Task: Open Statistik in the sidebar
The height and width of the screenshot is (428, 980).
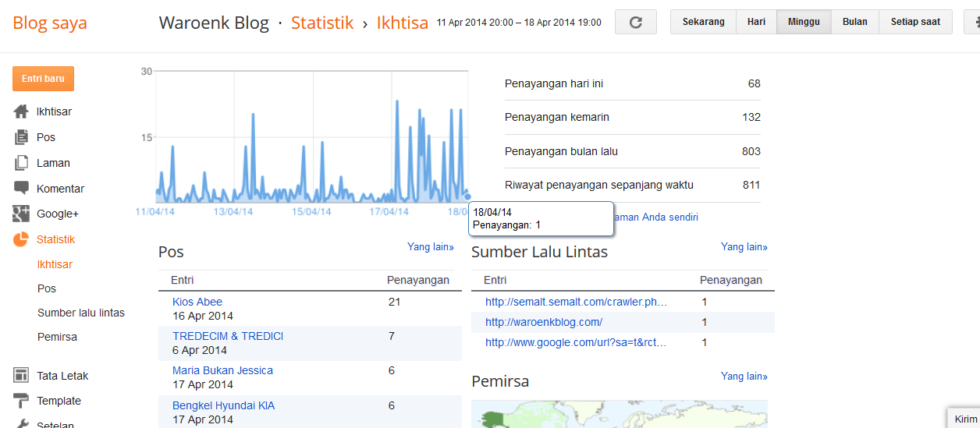Action: (55, 239)
